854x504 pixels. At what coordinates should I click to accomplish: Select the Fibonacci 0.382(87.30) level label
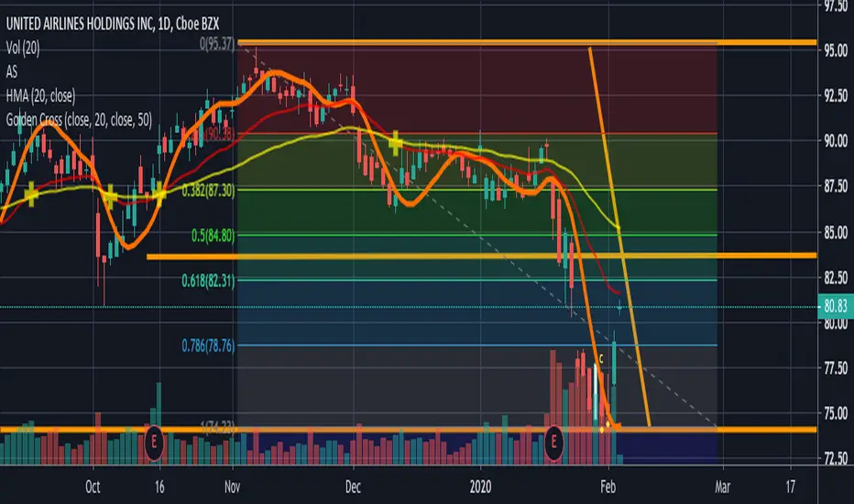pyautogui.click(x=208, y=191)
